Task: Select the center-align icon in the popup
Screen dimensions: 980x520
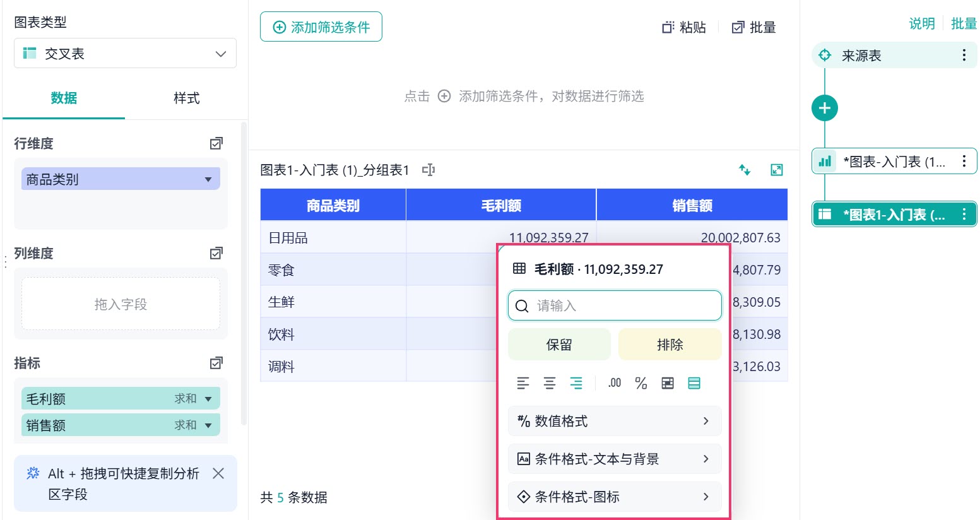Action: click(550, 383)
